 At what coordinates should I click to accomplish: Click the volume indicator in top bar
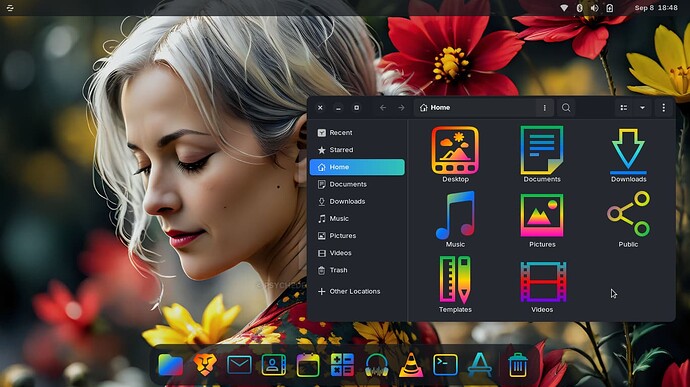[x=595, y=8]
